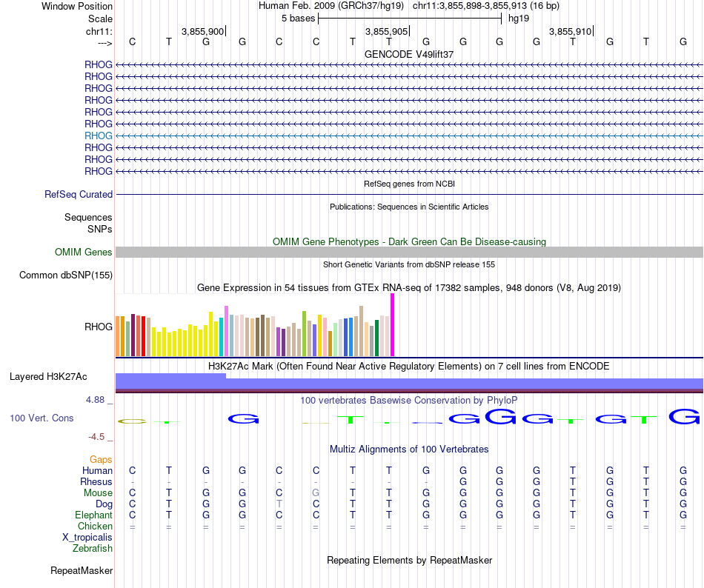Click the 4.88 PhyloP upper scale value
Viewport: 704px width, 588px height.
coord(95,400)
